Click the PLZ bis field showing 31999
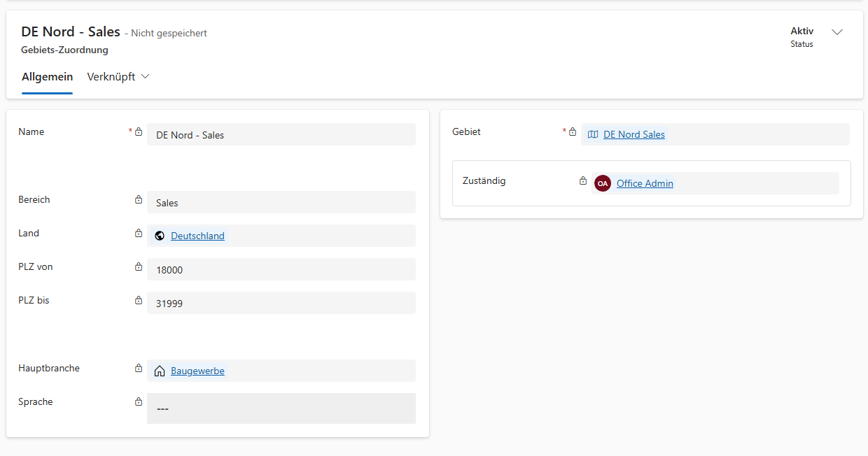Viewport: 868px width, 456px height. pos(281,304)
